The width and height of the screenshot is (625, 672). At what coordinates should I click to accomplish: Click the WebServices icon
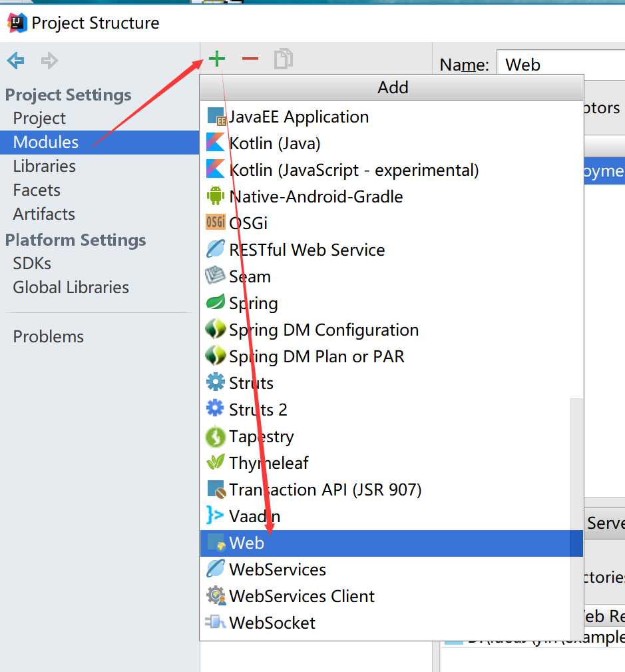pyautogui.click(x=216, y=569)
